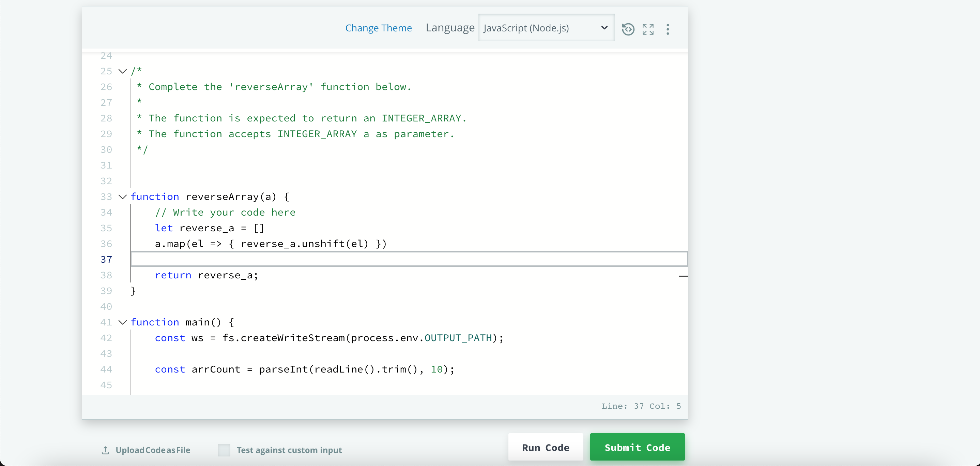Viewport: 980px width, 466px height.
Task: Select the Language label menu item
Action: click(450, 27)
